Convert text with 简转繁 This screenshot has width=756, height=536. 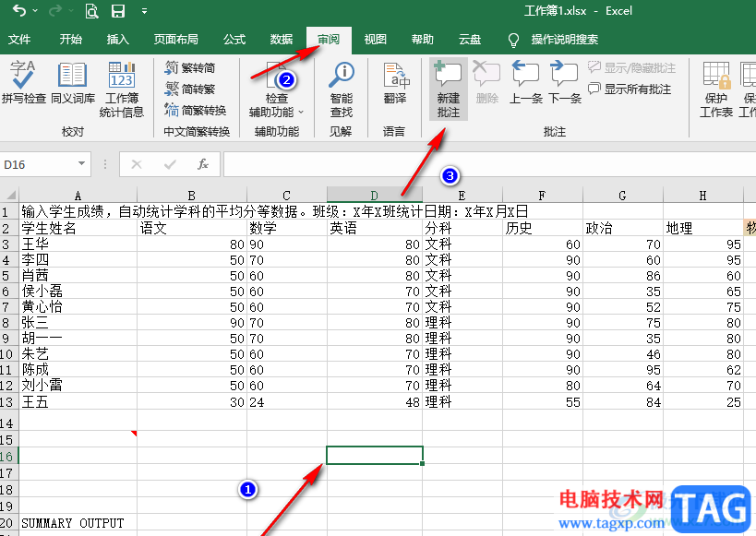click(x=189, y=89)
